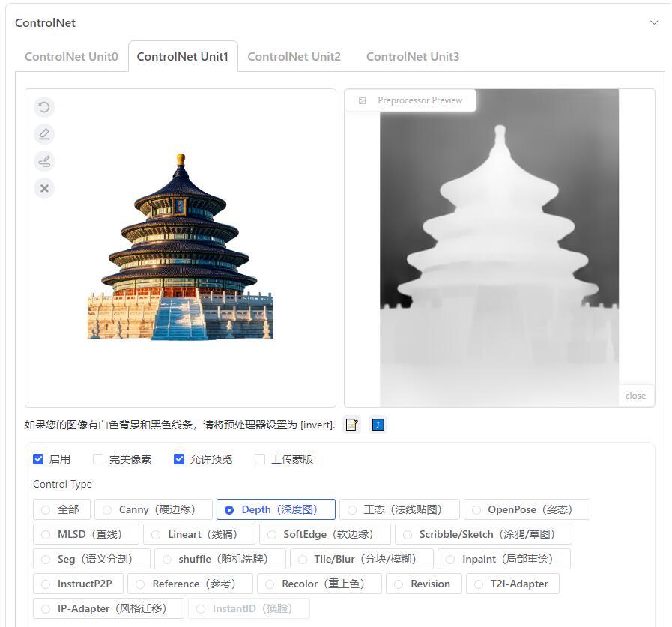Remove the uploaded temple image with the X icon
The height and width of the screenshot is (627, 672).
click(x=44, y=188)
